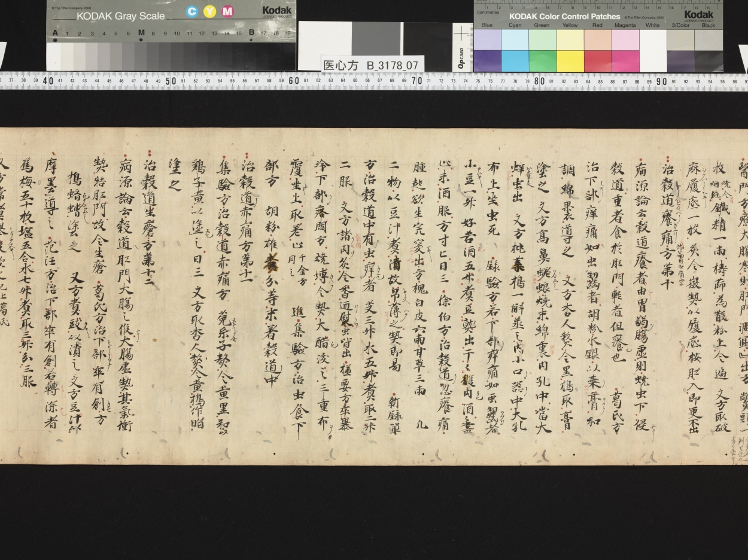Click the light blue tint patch under "Blue"
Viewport: 748px width, 560px height.
click(487, 39)
